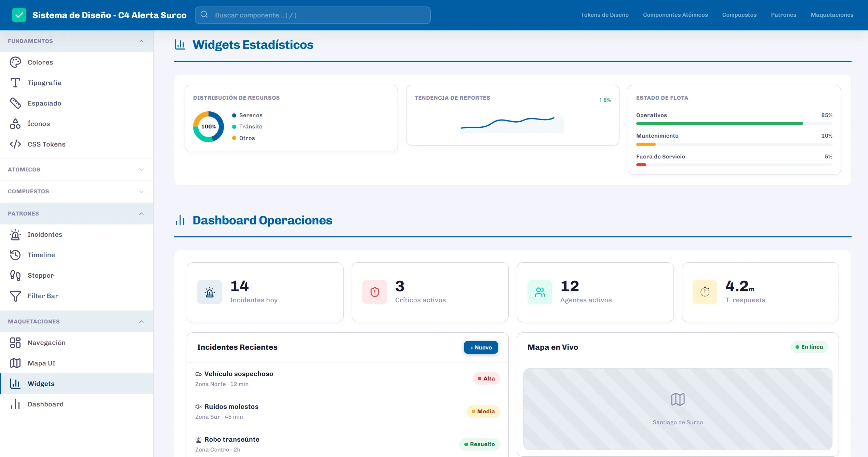
Task: Click the Incidentes hoy 14 value
Action: click(x=239, y=286)
